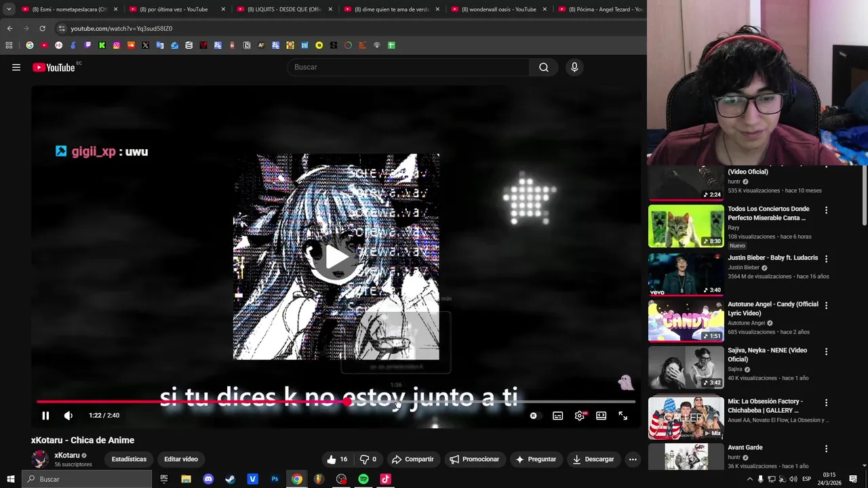Open options for Avant Garde video
Viewport: 868px width, 488px height.
826,449
